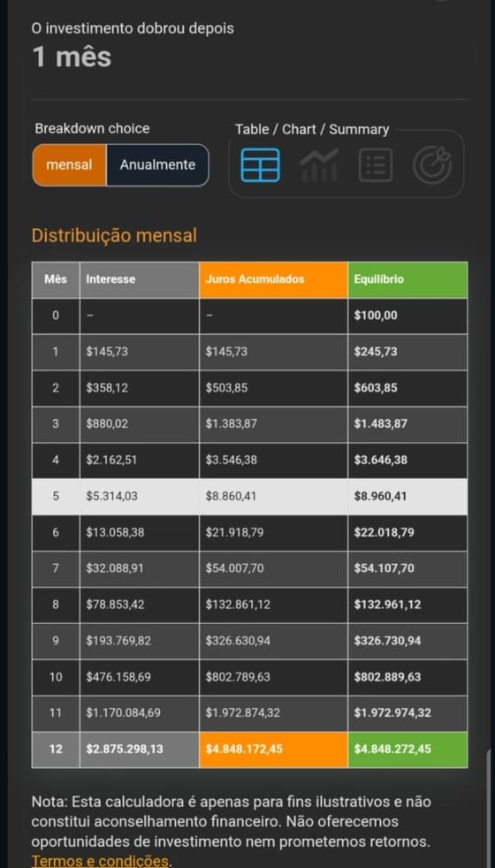Click the Mês column header
The height and width of the screenshot is (868, 495).
56,279
